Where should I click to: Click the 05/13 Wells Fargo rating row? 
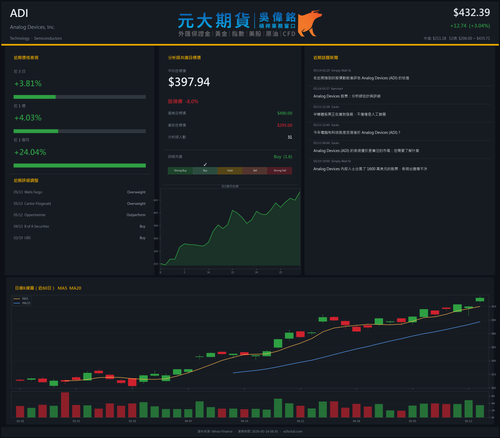tap(80, 192)
